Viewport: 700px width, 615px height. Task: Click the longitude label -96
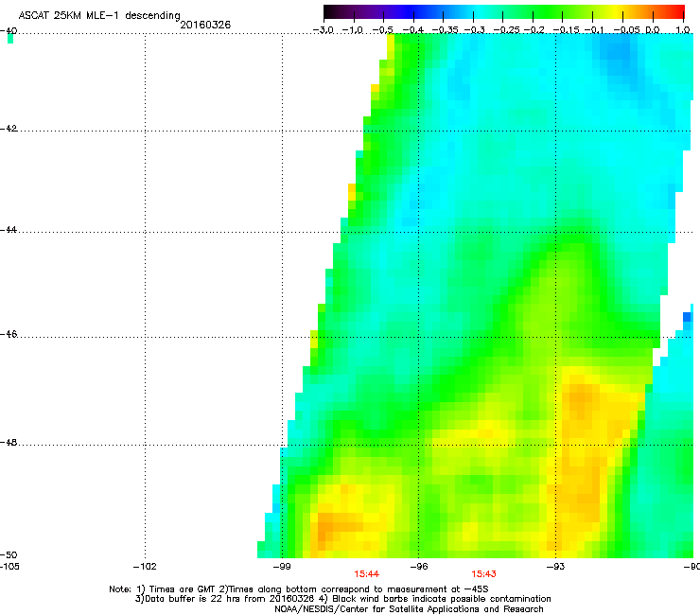418,567
